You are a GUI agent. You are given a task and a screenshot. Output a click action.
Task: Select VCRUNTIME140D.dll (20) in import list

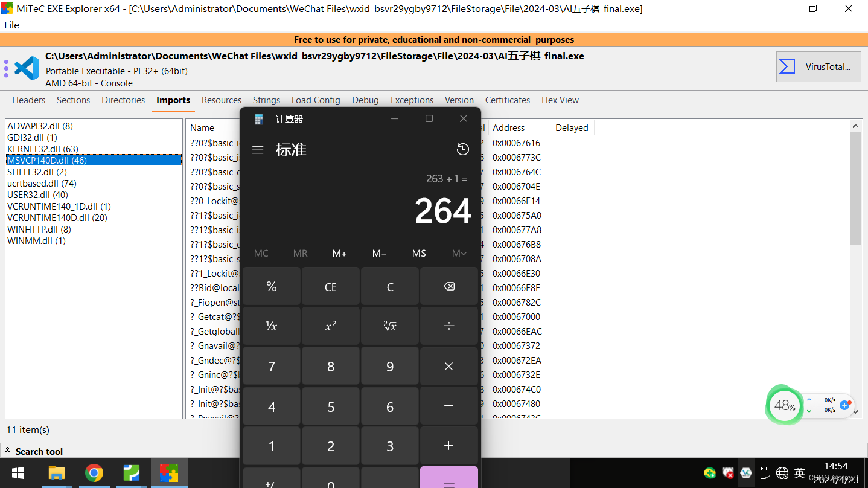57,218
